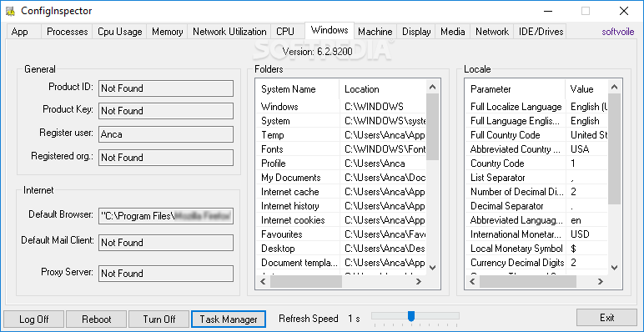Click the Default Browser field

[x=166, y=216]
